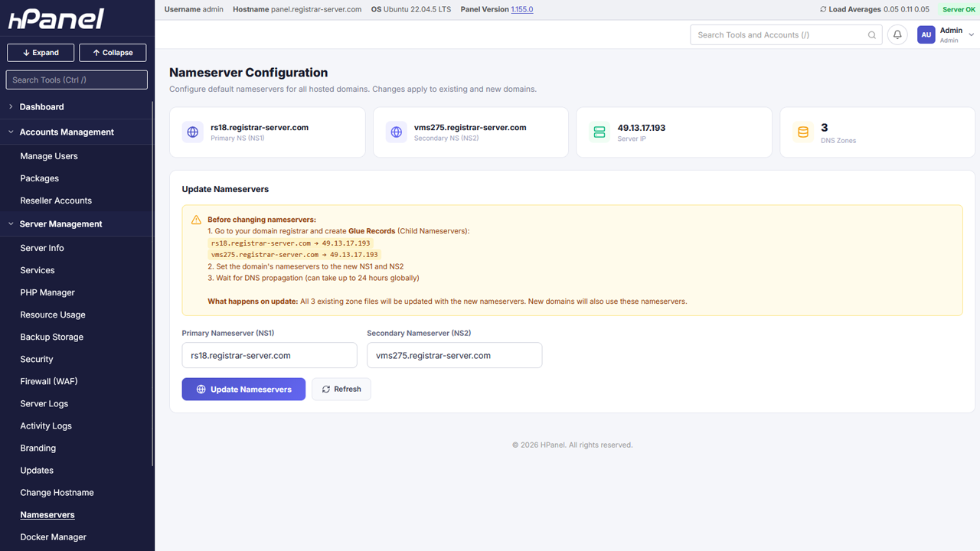Click the rs18 glue record code line
Viewport: 980px width, 551px height.
(290, 243)
